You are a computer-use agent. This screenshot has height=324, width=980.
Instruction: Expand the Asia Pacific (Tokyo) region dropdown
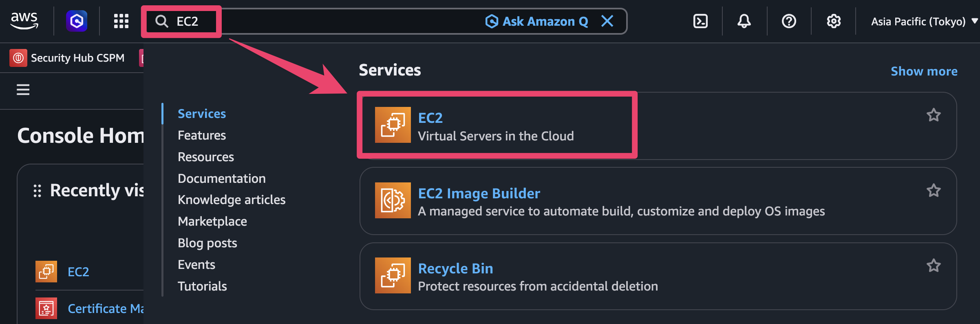[x=923, y=21]
